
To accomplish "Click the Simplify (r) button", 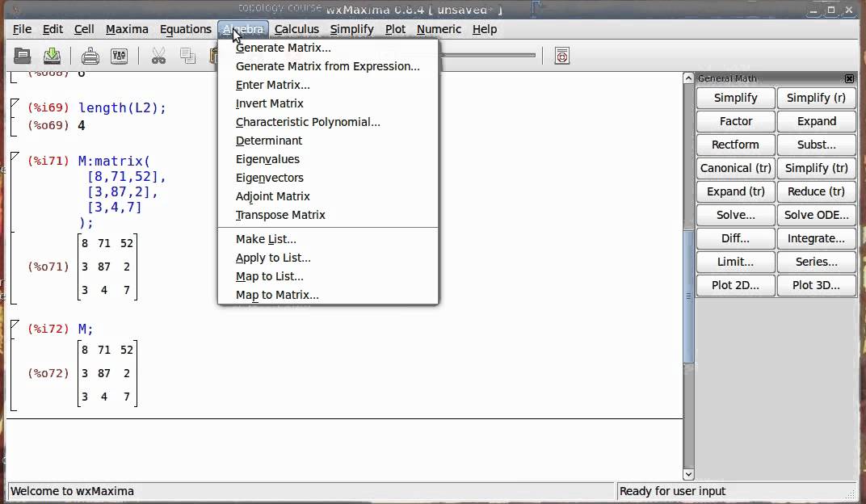I will point(816,98).
